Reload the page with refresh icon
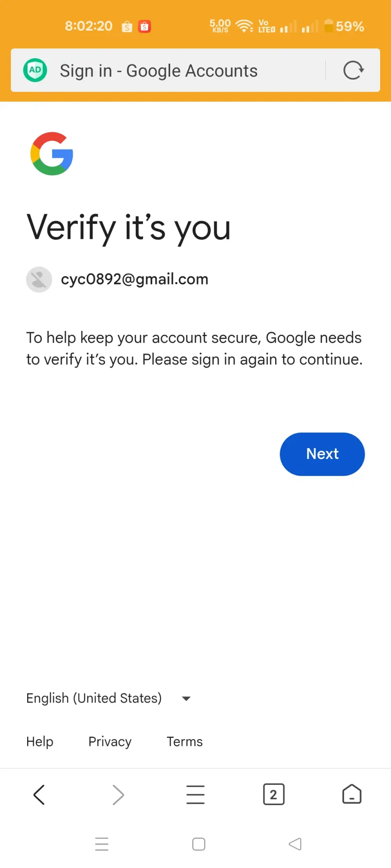Screen dimensions: 391x868 coord(353,71)
